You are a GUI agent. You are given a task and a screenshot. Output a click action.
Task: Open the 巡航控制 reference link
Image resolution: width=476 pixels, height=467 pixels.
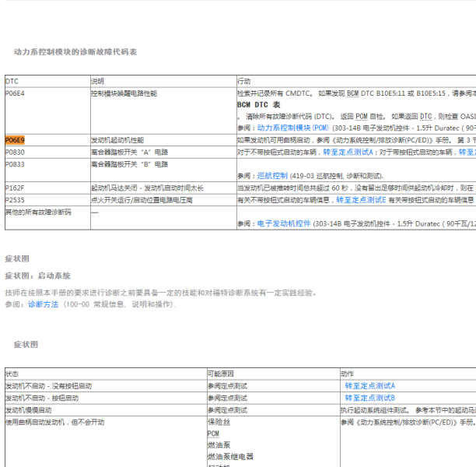tap(272, 176)
